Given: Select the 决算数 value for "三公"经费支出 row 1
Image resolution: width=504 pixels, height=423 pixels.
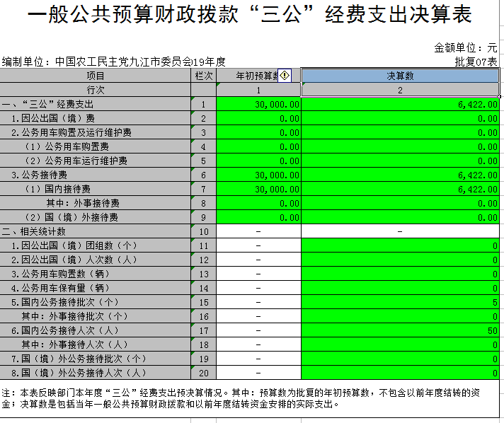Looking at the screenshot, I should point(400,104).
